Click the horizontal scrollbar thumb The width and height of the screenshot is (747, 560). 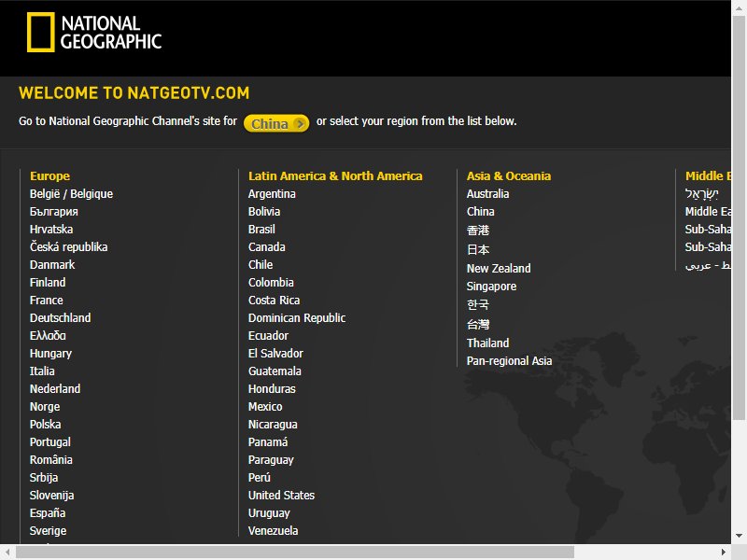(x=295, y=553)
